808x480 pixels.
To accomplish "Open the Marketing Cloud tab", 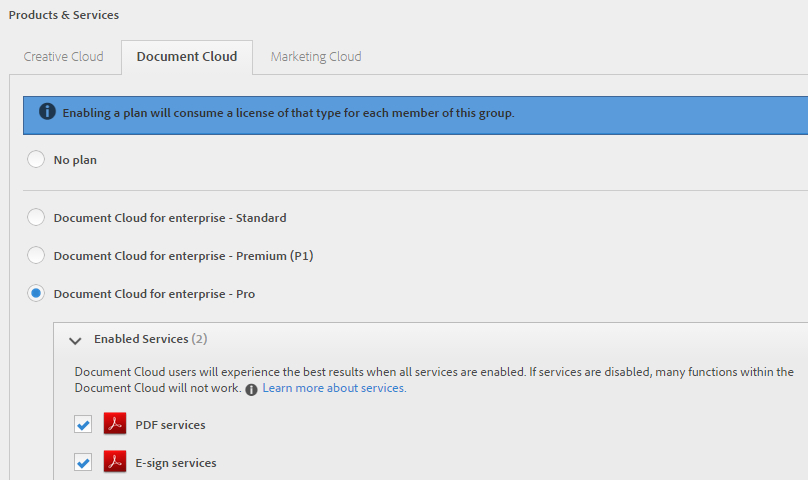I will 316,57.
